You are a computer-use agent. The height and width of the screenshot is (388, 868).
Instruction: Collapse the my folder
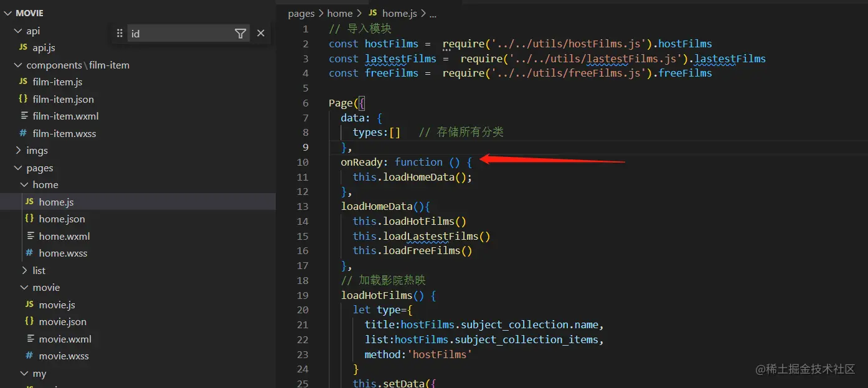point(24,374)
